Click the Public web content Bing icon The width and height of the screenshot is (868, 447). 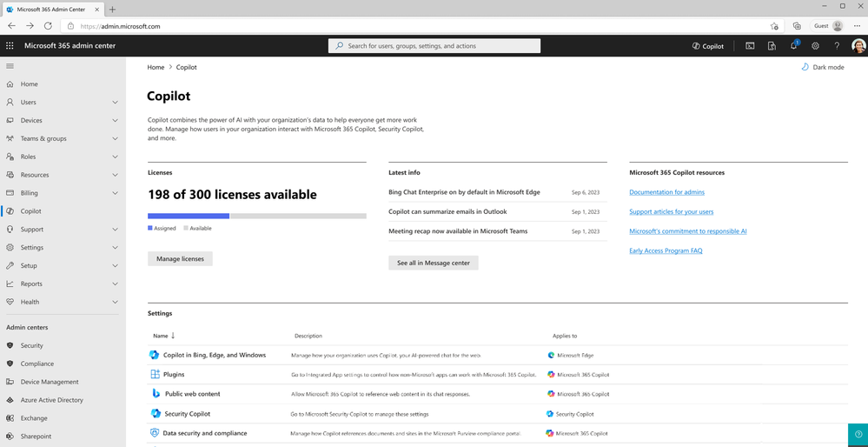[156, 394]
